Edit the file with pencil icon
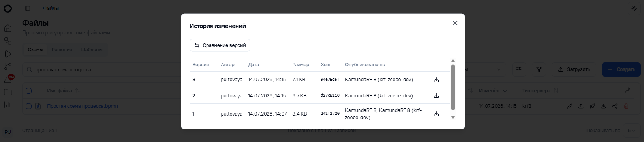Viewport: 644px width, 142px height. (x=569, y=106)
